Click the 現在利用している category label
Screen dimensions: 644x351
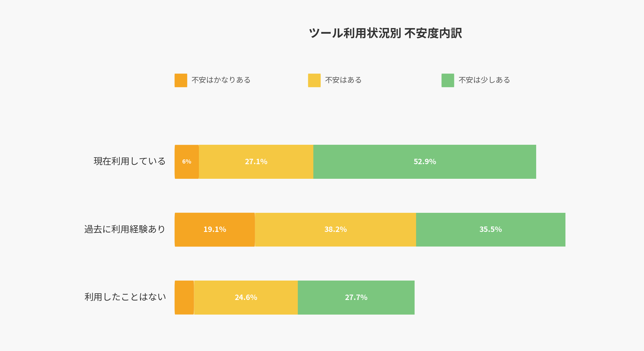click(130, 161)
